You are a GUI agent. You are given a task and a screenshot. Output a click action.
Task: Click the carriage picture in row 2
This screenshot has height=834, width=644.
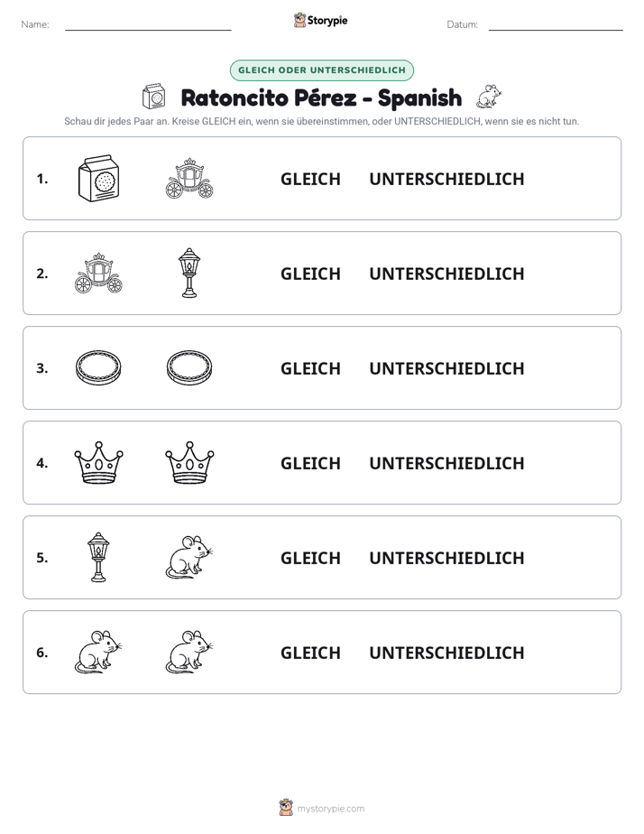coord(98,273)
